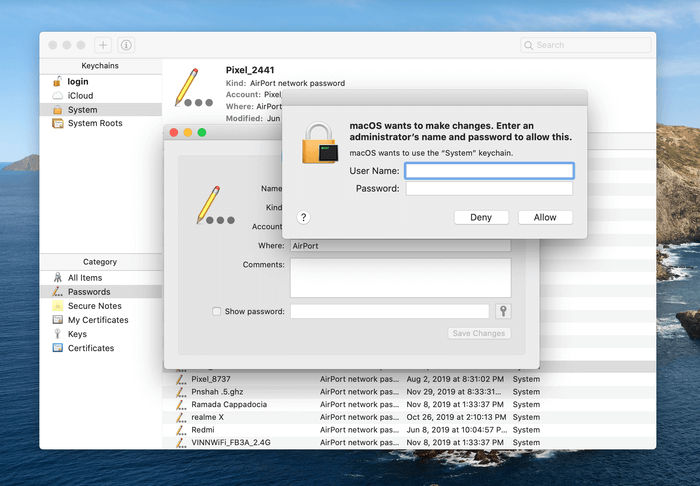Close the item detail window with red button
Screen dimensions: 700x486
point(174,133)
